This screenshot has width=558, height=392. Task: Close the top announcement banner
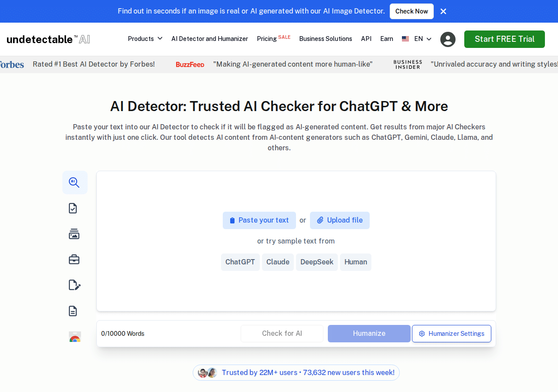pyautogui.click(x=443, y=11)
